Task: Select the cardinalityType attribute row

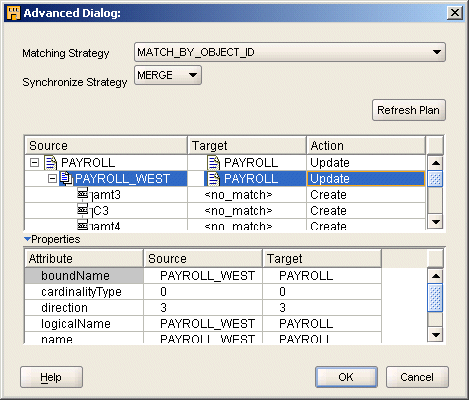Action: point(203,292)
